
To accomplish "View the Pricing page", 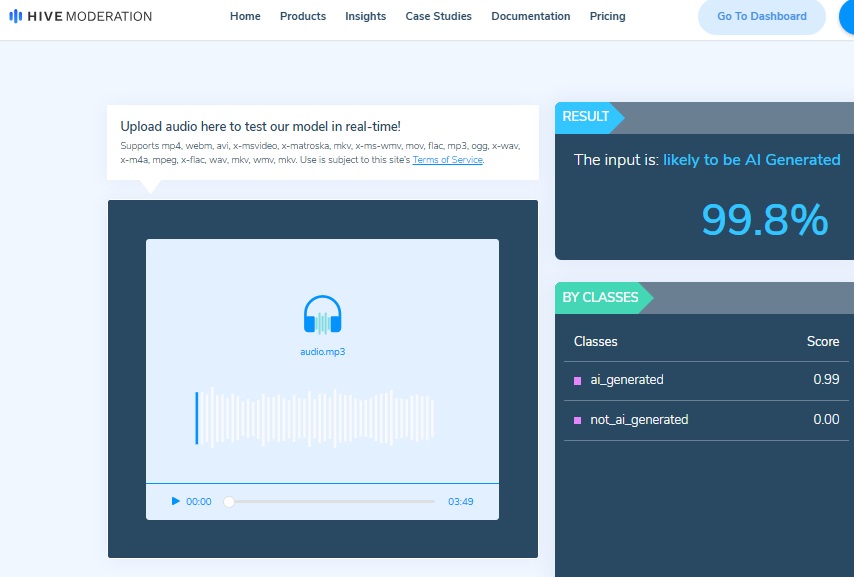I will [607, 16].
